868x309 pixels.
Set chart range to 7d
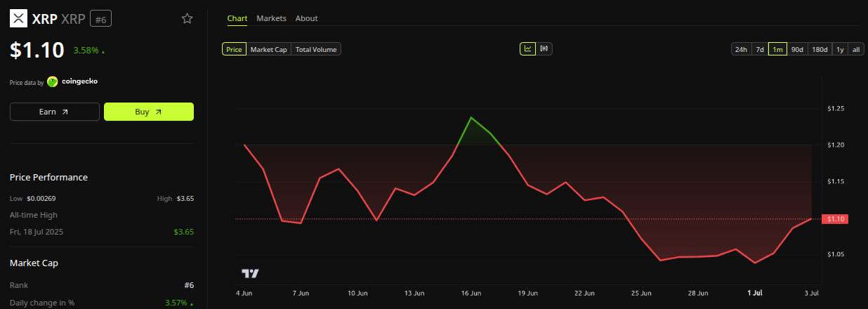[759, 49]
